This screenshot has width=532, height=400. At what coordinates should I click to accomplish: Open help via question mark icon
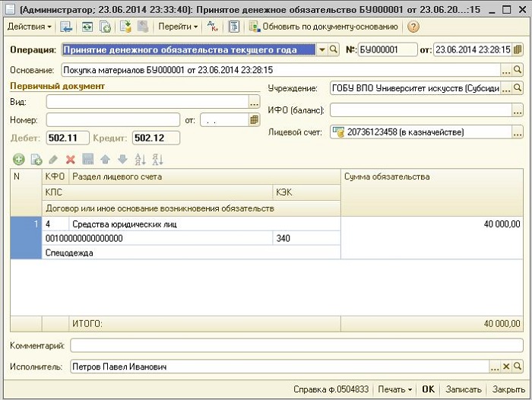click(413, 27)
